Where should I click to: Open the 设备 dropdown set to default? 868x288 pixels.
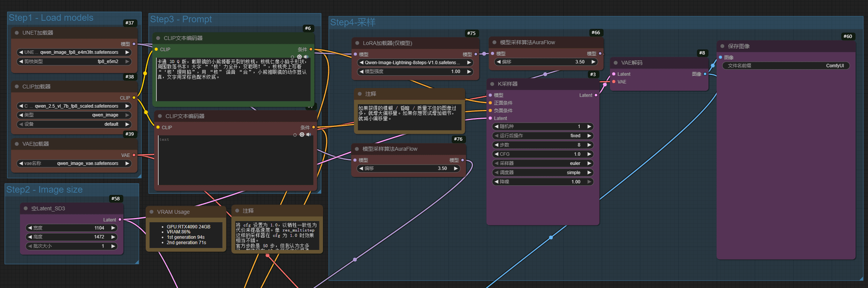[x=74, y=124]
